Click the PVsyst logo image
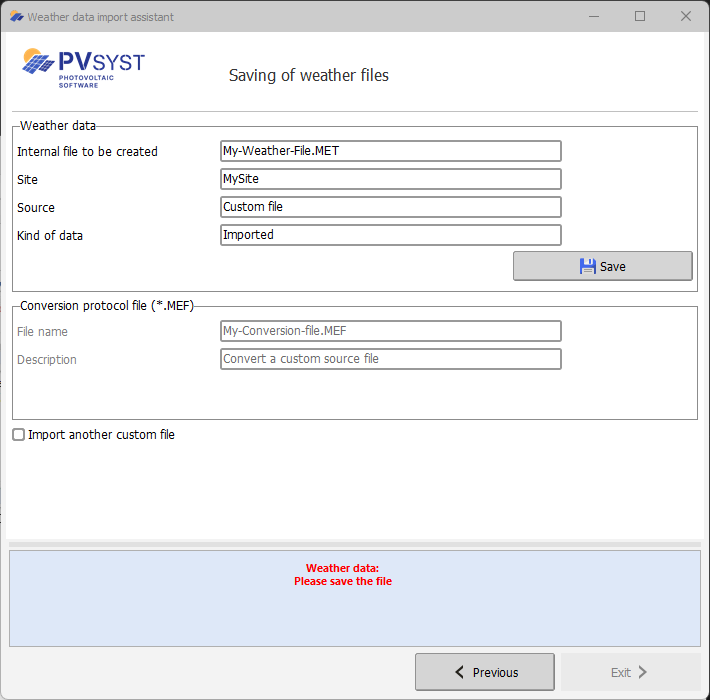Viewport: 710px width, 700px height. [83, 68]
